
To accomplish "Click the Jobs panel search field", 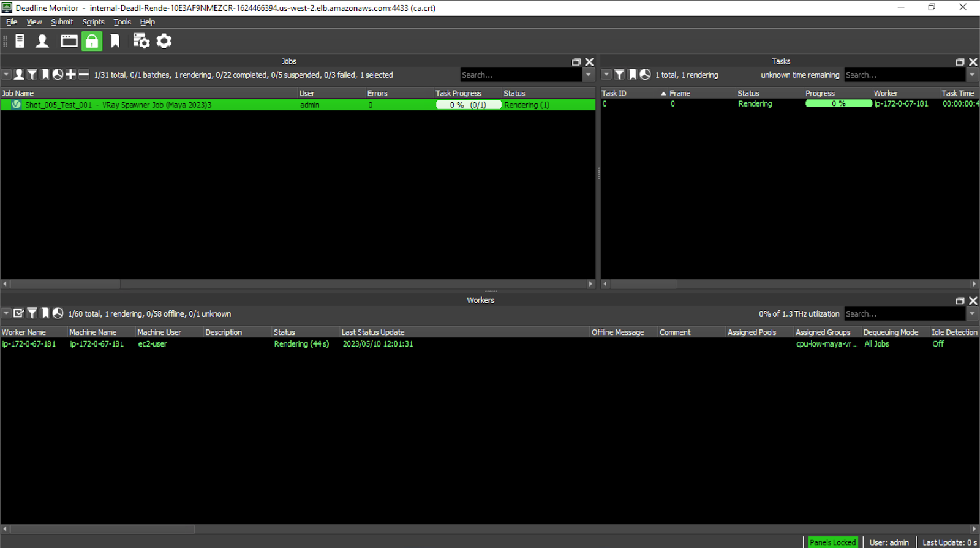I will (521, 75).
